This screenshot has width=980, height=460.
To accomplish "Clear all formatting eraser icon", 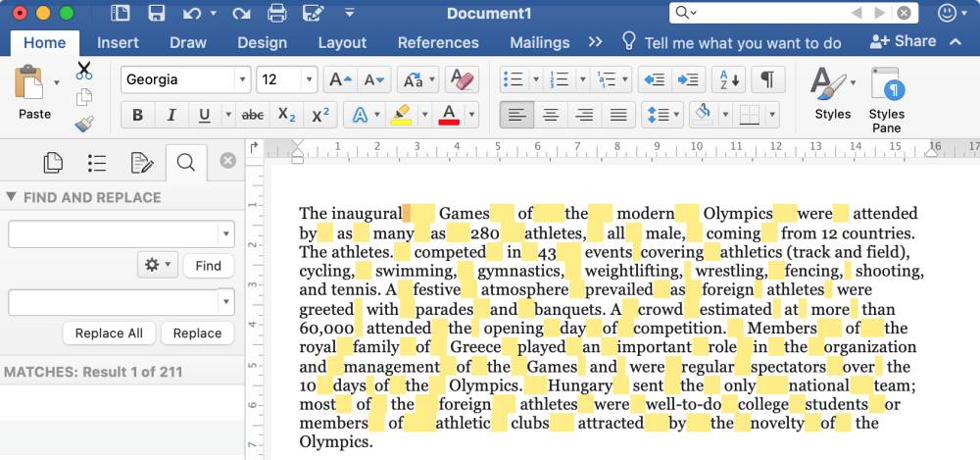I will pyautogui.click(x=462, y=79).
